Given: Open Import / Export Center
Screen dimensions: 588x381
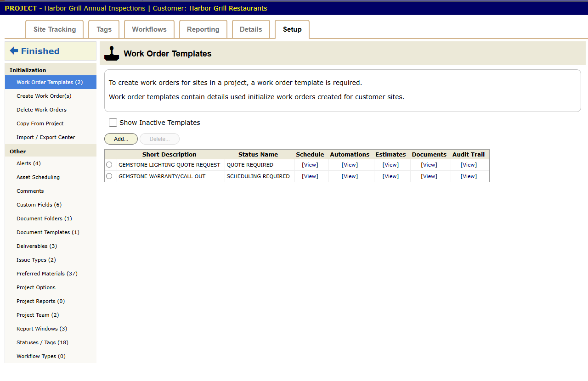Looking at the screenshot, I should tap(51, 137).
